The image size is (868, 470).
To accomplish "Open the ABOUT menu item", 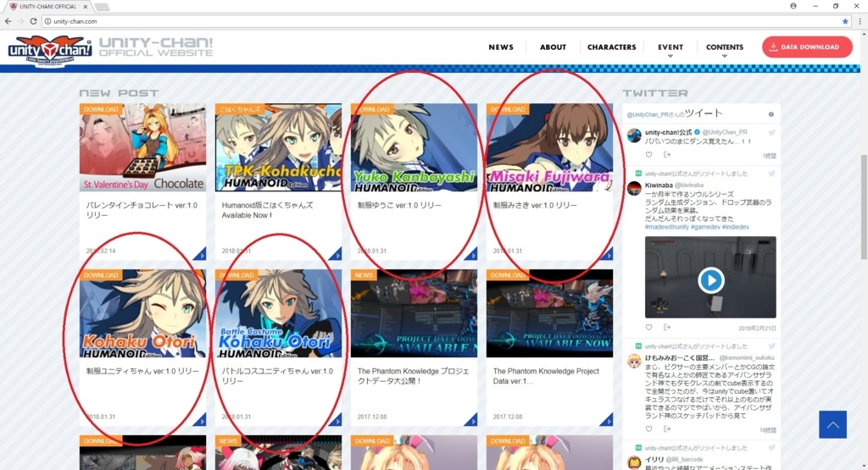I will [553, 47].
